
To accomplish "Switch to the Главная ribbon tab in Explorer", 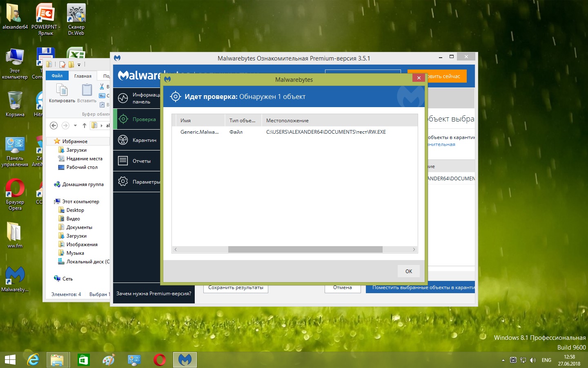I will click(x=83, y=76).
